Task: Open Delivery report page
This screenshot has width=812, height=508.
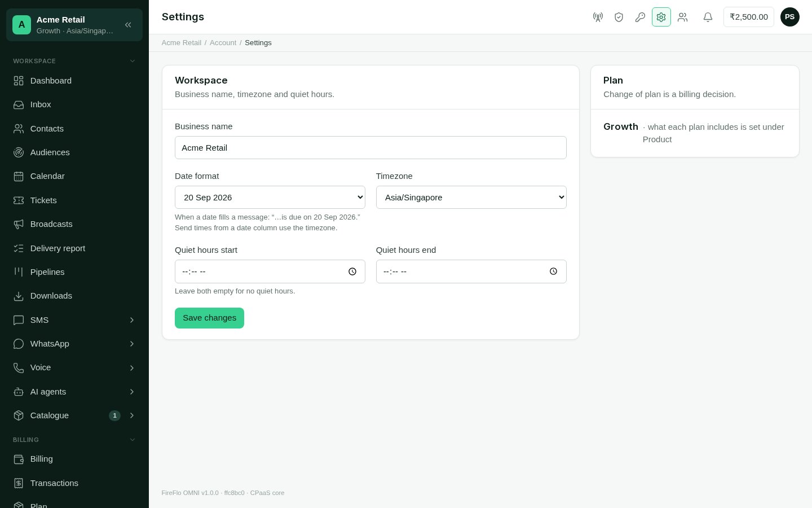Action: [74, 248]
